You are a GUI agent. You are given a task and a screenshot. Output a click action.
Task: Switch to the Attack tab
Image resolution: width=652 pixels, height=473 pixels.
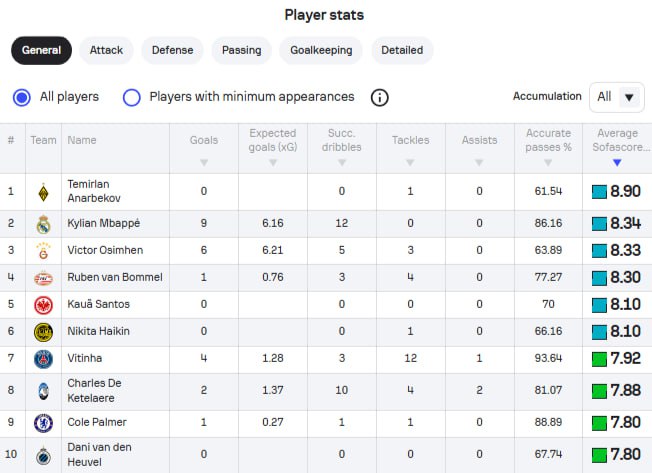(x=106, y=50)
